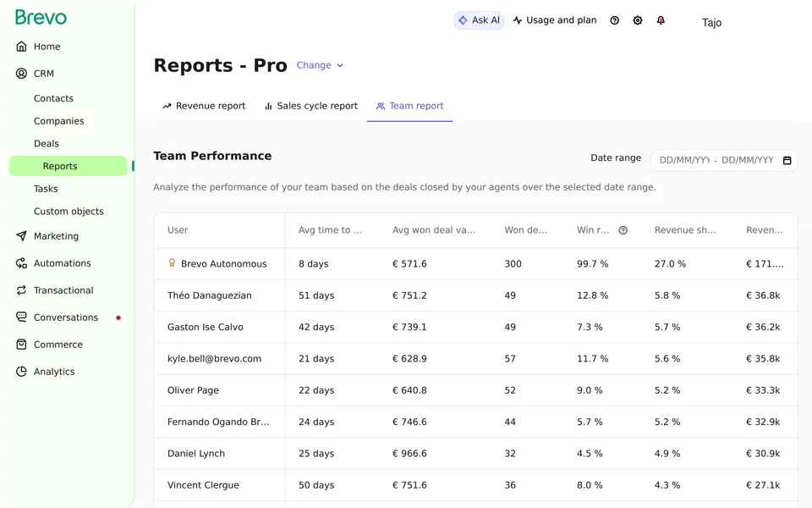Click the Tajo account name
Image resolution: width=812 pixels, height=508 pixels.
[x=711, y=23]
